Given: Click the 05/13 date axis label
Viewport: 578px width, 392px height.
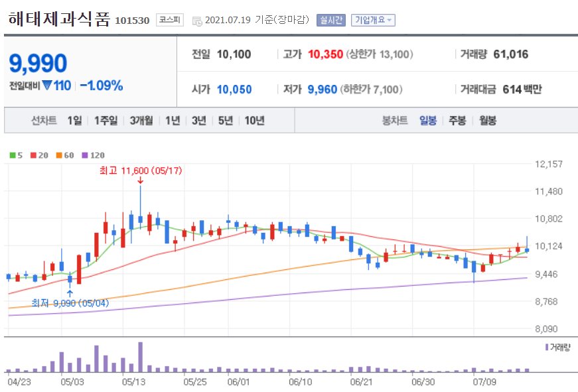Looking at the screenshot, I should point(133,381).
